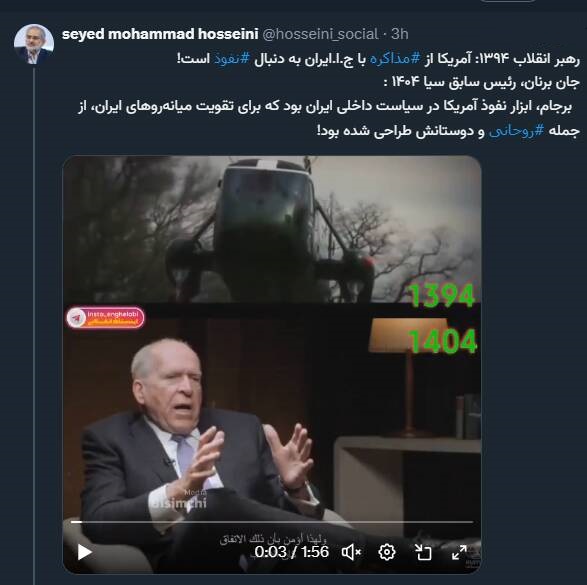This screenshot has height=585, width=587.
Task: Open seyed mohammad hosseini display name link
Action: point(160,34)
